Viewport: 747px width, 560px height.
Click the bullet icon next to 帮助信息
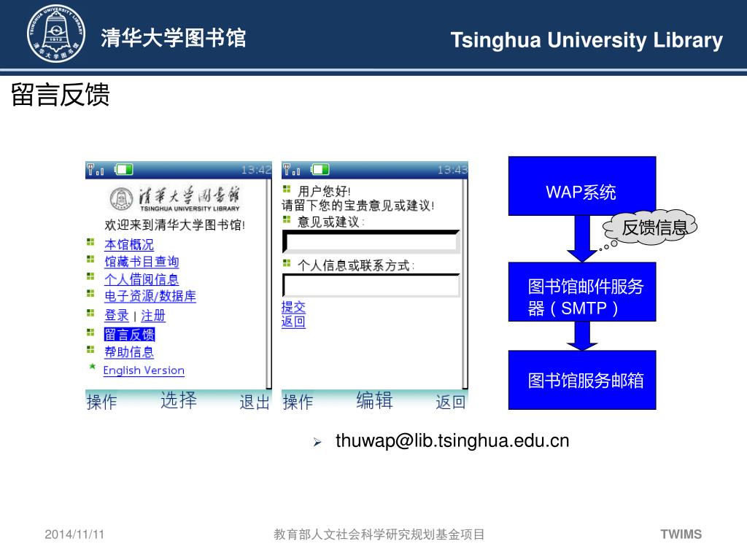tap(90, 349)
